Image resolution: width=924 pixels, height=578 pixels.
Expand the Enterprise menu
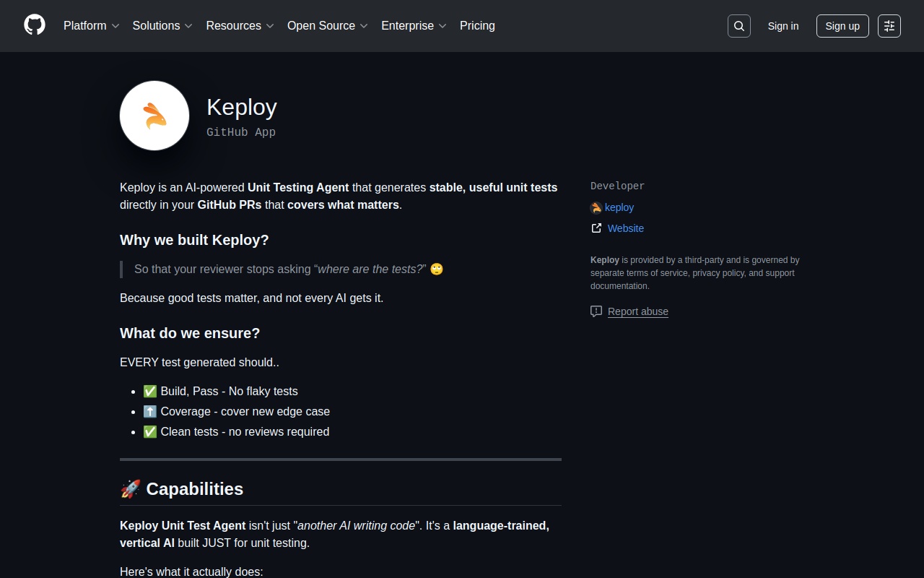[414, 25]
